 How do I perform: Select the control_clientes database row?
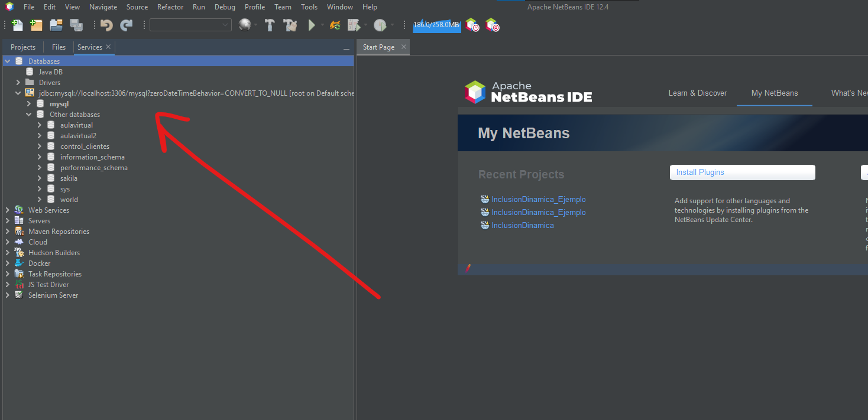[x=85, y=146]
